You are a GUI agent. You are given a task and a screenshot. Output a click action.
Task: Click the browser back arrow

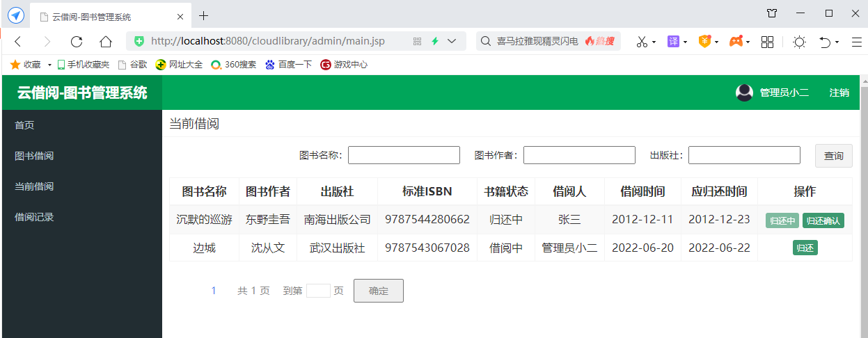point(18,42)
